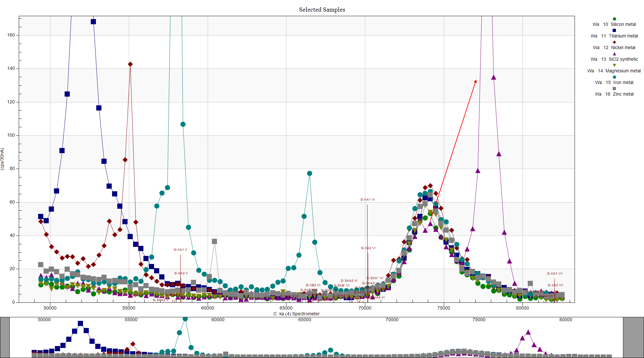
Task: Click the Silicon metal green circle legend marker
Action: point(614,19)
